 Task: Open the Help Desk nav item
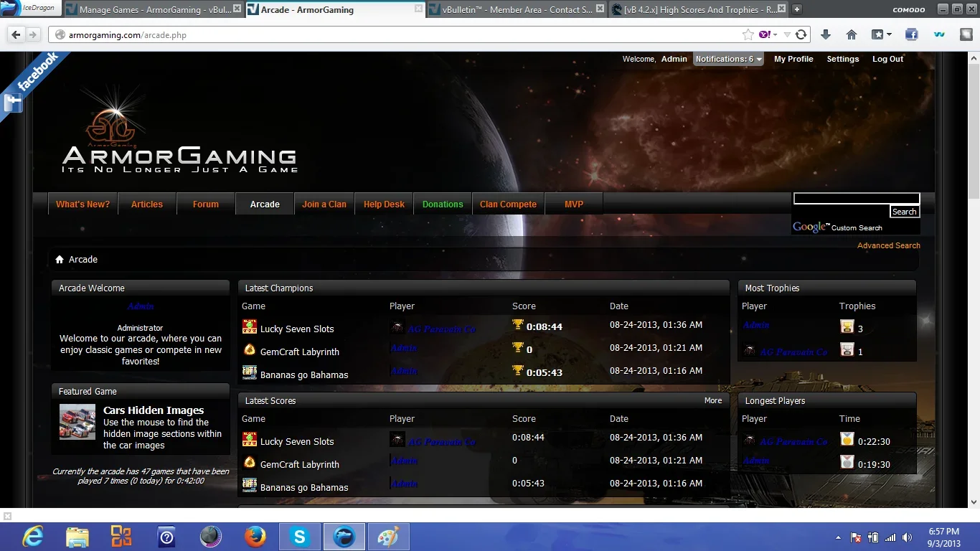pyautogui.click(x=385, y=204)
